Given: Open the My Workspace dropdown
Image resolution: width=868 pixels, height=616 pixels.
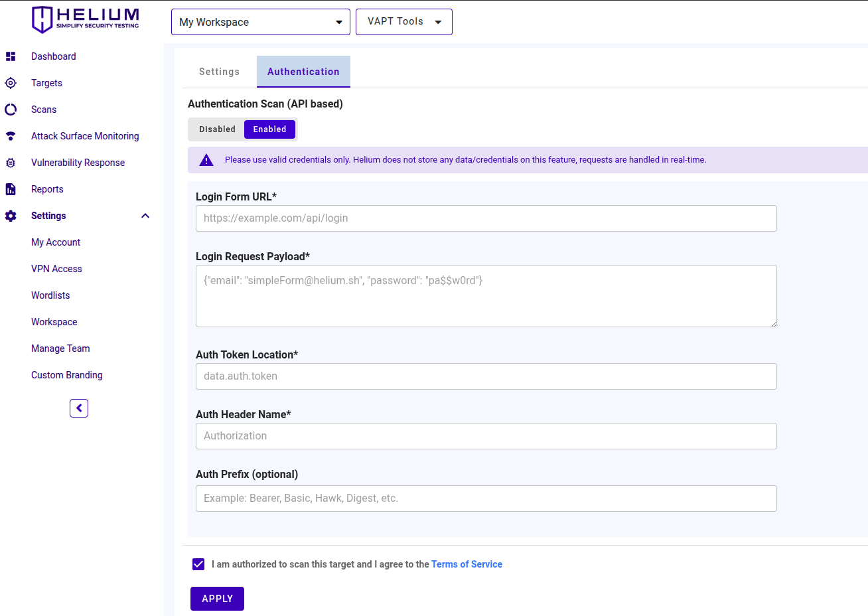Looking at the screenshot, I should (x=260, y=22).
